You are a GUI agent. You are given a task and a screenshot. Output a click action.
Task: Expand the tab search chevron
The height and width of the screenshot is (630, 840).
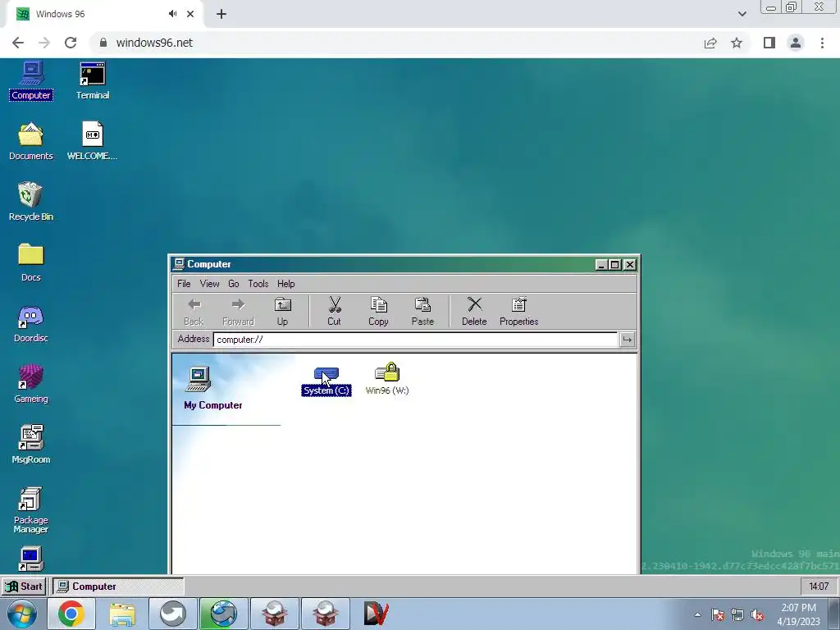pyautogui.click(x=742, y=14)
